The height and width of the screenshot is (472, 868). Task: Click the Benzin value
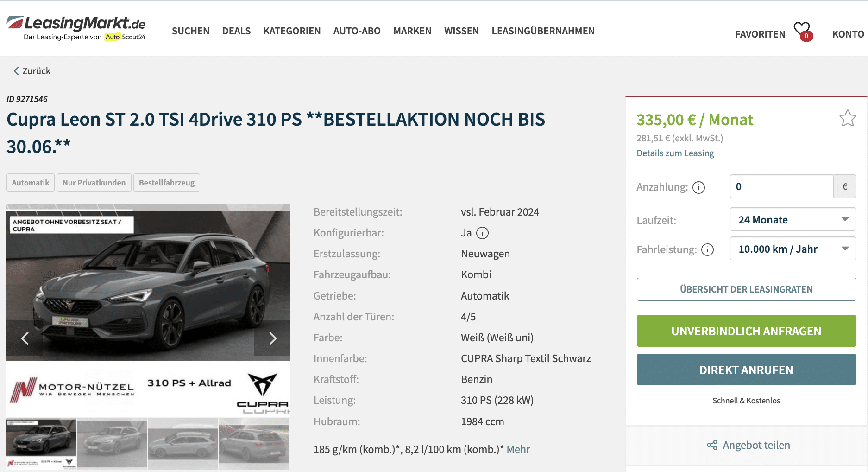click(476, 379)
